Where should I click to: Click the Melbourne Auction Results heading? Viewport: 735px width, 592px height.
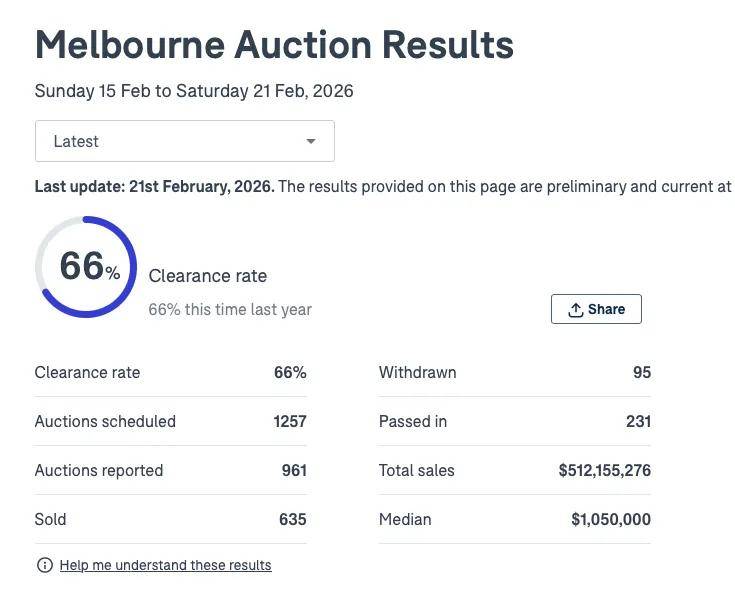[x=274, y=45]
